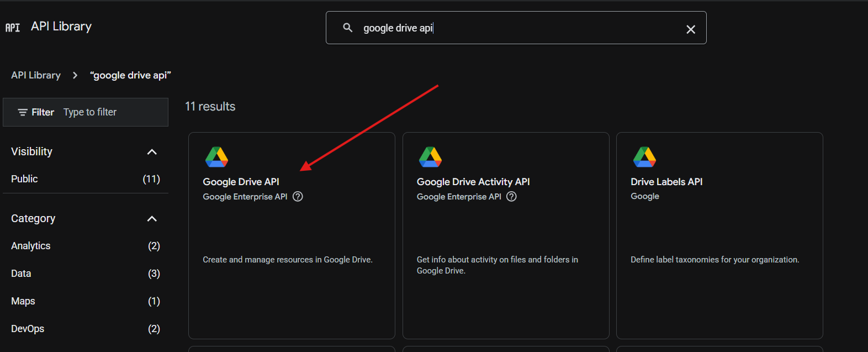The width and height of the screenshot is (868, 352).
Task: Go to API Library breadcrumb link
Action: coord(36,75)
